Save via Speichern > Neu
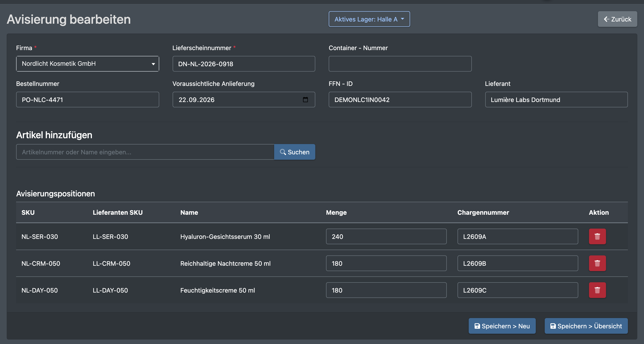 [502, 326]
